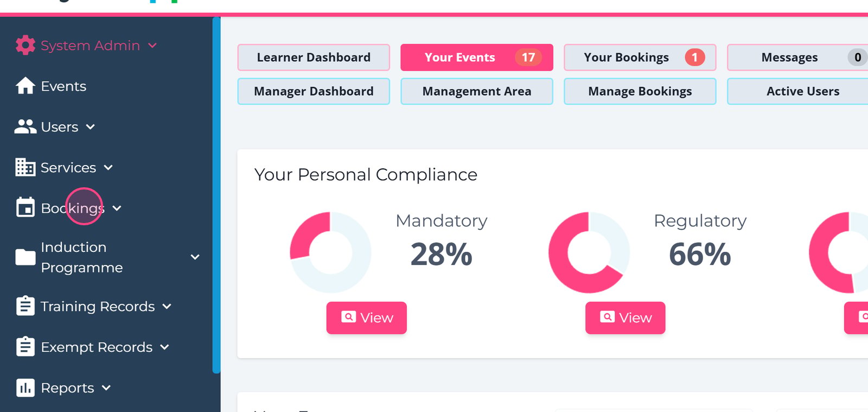
Task: Expand the System Admin dropdown chevron
Action: (x=152, y=46)
